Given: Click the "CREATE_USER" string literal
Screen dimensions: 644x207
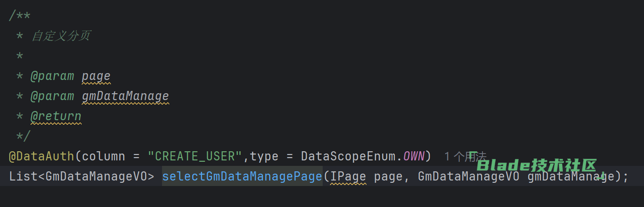Looking at the screenshot, I should pos(194,156).
